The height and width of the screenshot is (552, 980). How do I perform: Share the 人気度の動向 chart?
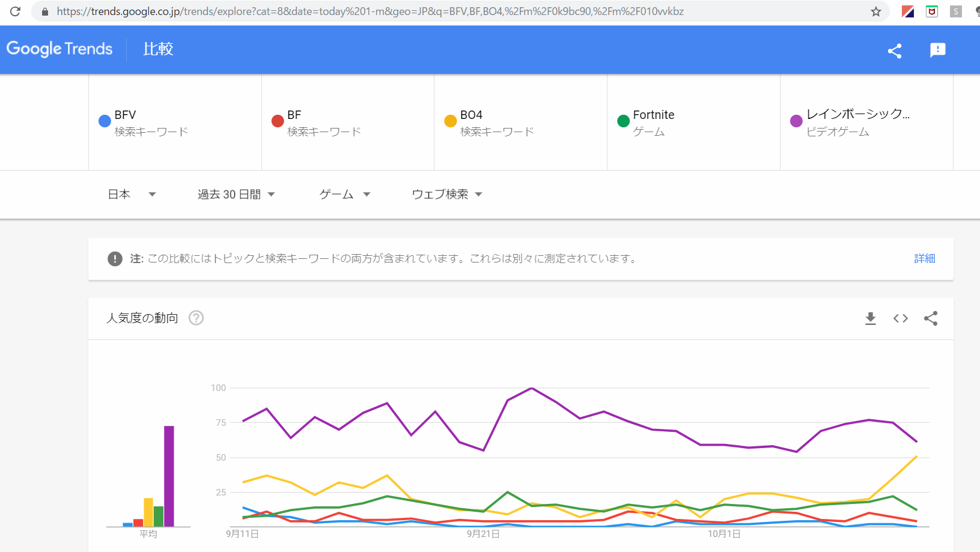(931, 318)
